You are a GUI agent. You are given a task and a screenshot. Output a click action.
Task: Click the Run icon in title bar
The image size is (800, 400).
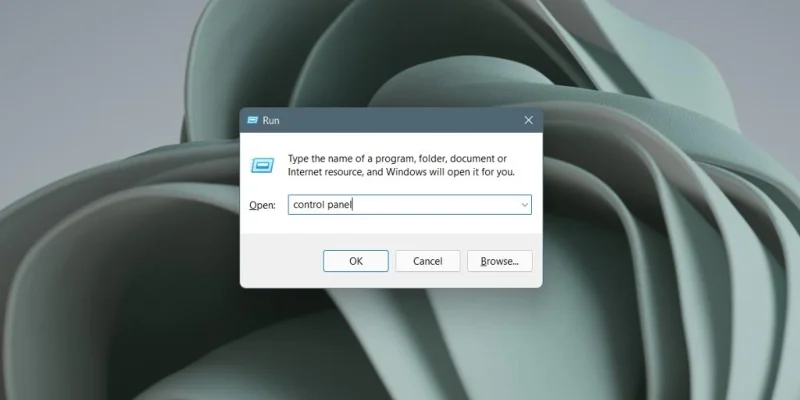252,120
